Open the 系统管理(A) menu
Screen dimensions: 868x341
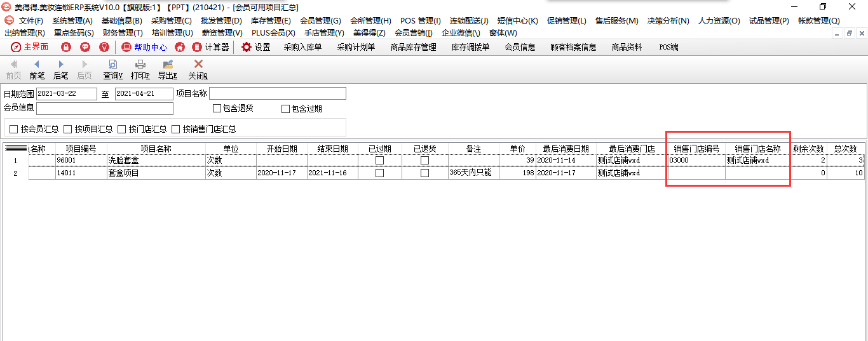(x=72, y=21)
